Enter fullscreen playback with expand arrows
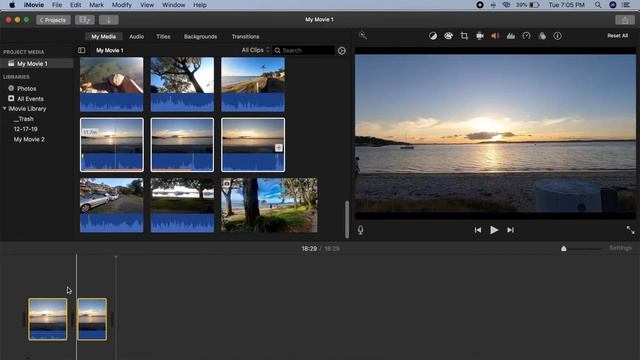This screenshot has height=360, width=640. pyautogui.click(x=630, y=230)
